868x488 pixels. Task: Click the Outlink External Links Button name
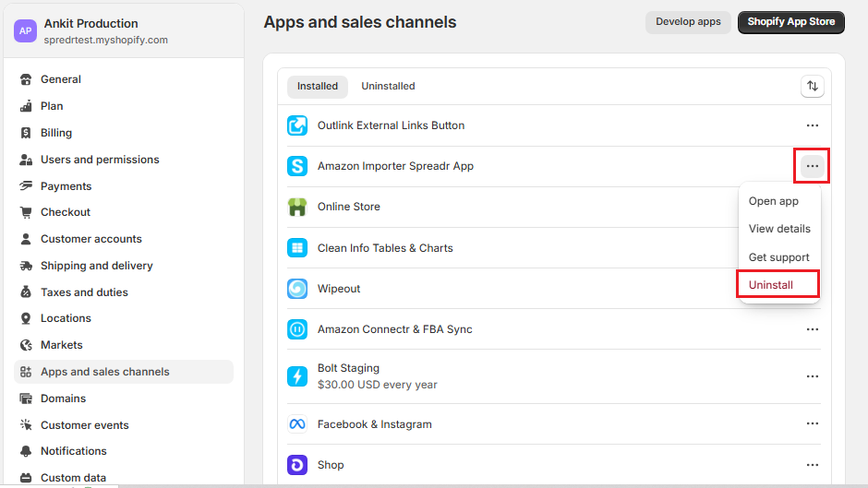391,125
